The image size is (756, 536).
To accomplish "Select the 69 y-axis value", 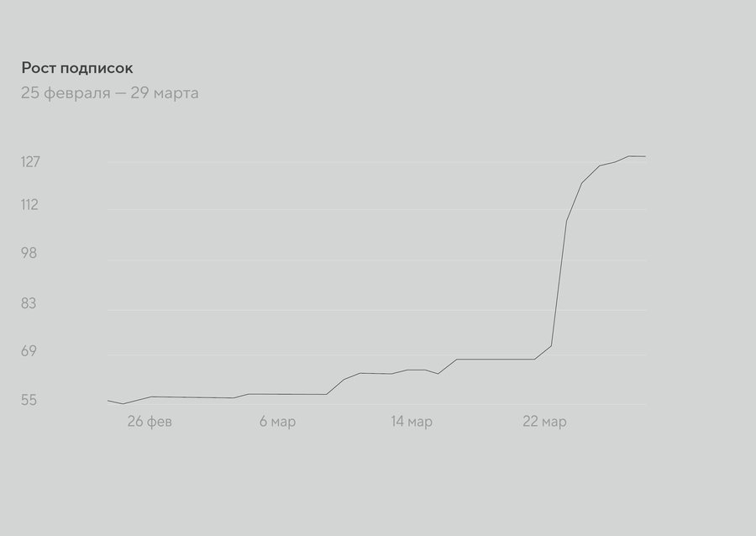I will [x=30, y=350].
